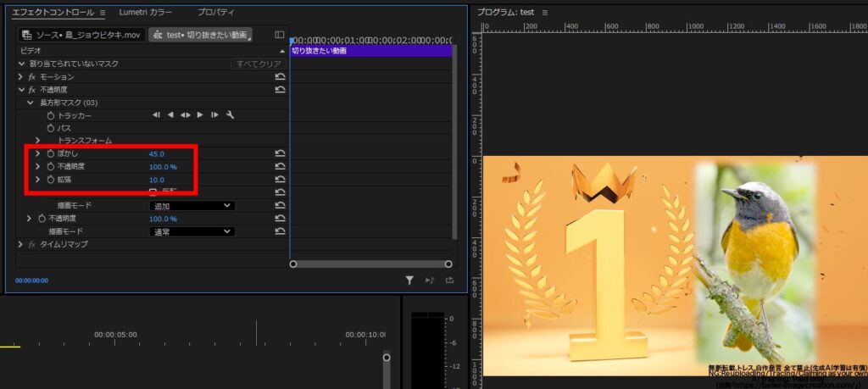Expand the ぼかし parameter
Viewport: 868px width, 389px height.
(37, 154)
